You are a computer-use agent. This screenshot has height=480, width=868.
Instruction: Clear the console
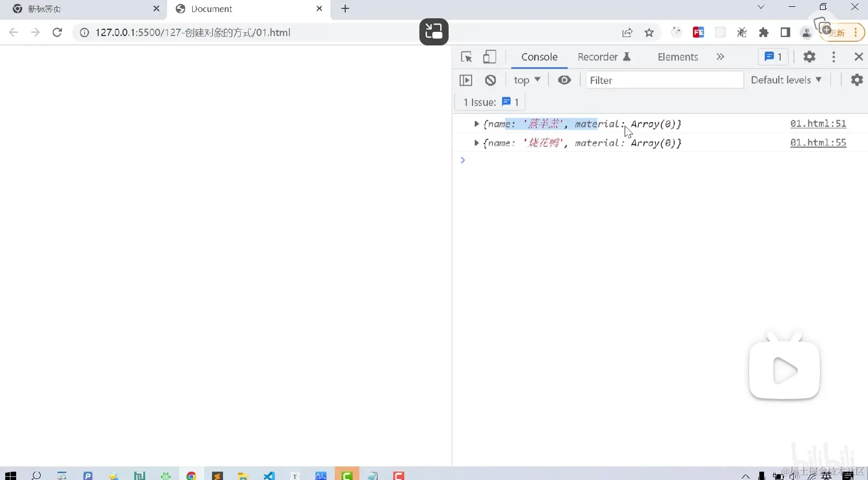(490, 80)
